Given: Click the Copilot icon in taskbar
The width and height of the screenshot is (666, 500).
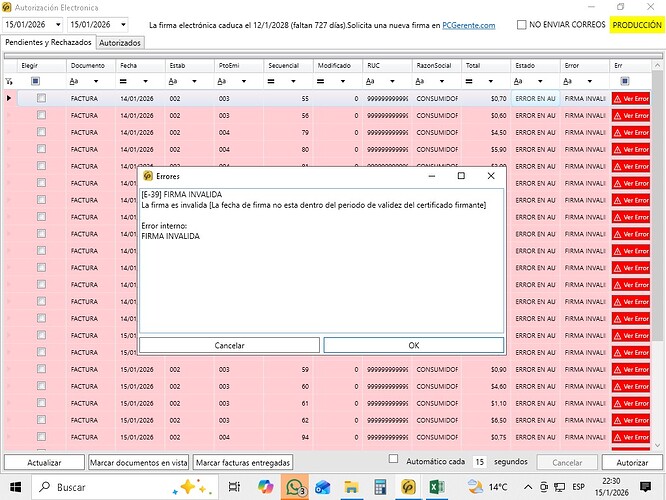Looking at the screenshot, I should click(x=266, y=487).
